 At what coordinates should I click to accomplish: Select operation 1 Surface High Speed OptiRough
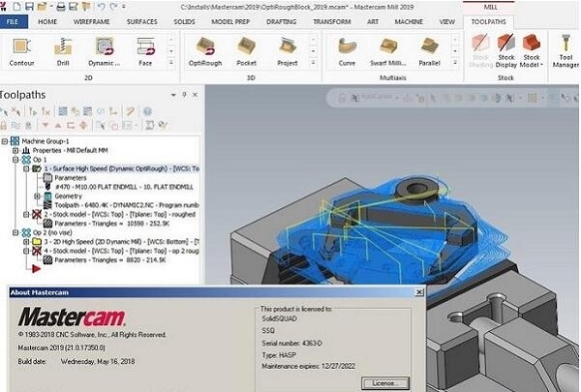[122, 168]
